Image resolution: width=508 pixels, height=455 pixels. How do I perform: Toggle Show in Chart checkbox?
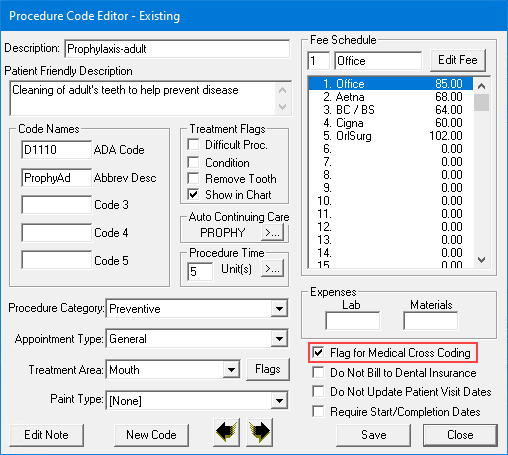pyautogui.click(x=193, y=194)
